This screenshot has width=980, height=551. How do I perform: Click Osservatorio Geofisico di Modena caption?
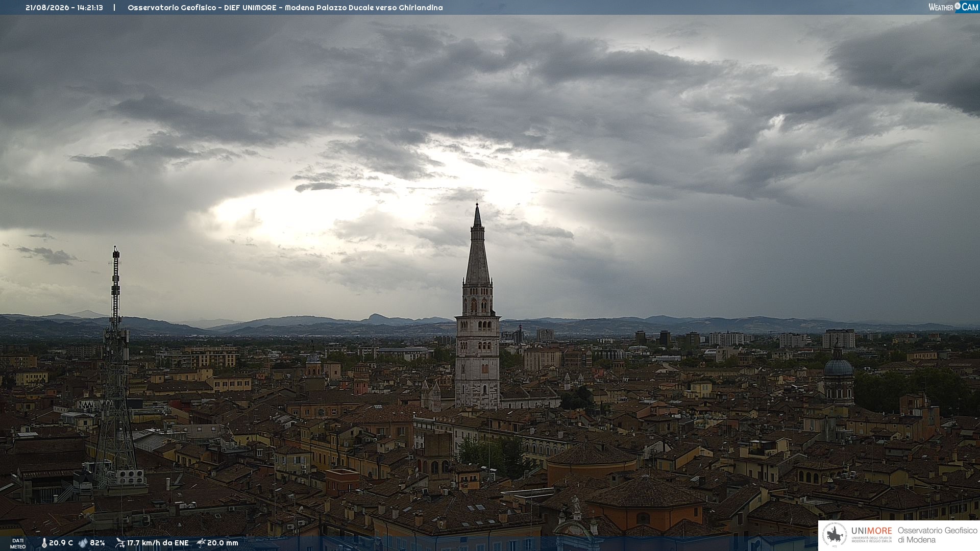pyautogui.click(x=937, y=535)
